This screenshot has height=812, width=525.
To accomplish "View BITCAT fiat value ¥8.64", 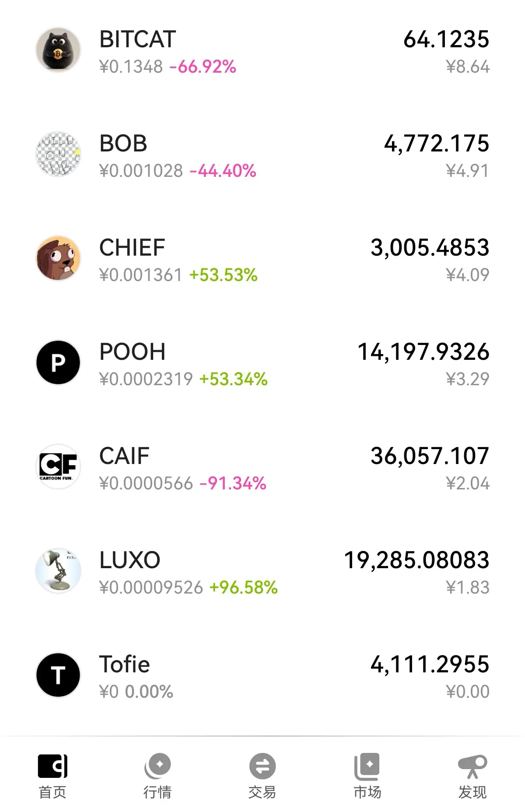I will 468,67.
